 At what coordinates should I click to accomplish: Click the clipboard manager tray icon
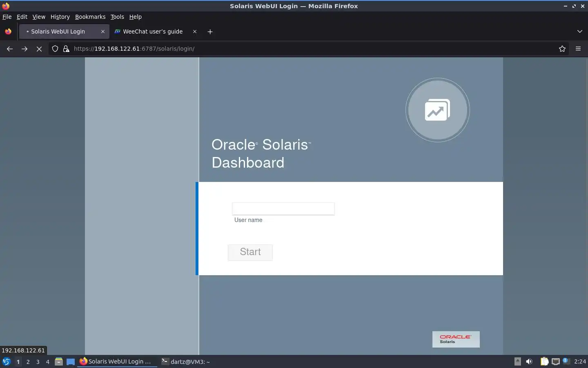coord(544,361)
